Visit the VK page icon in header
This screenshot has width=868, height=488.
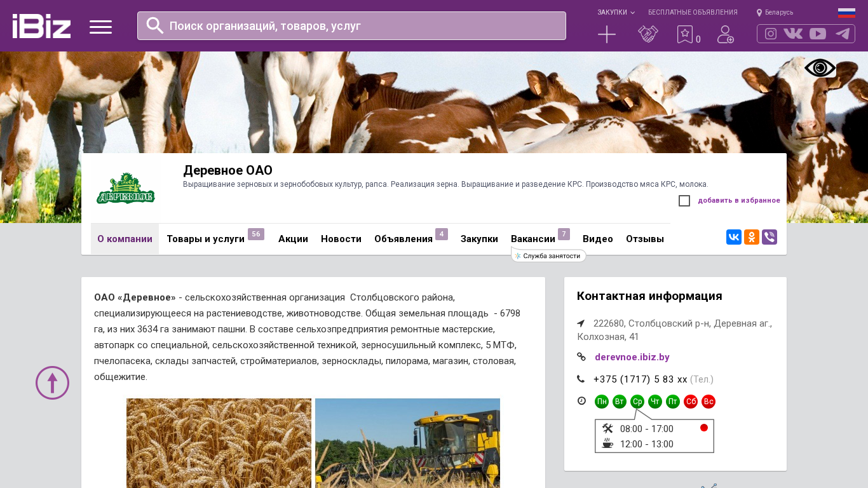coord(793,34)
